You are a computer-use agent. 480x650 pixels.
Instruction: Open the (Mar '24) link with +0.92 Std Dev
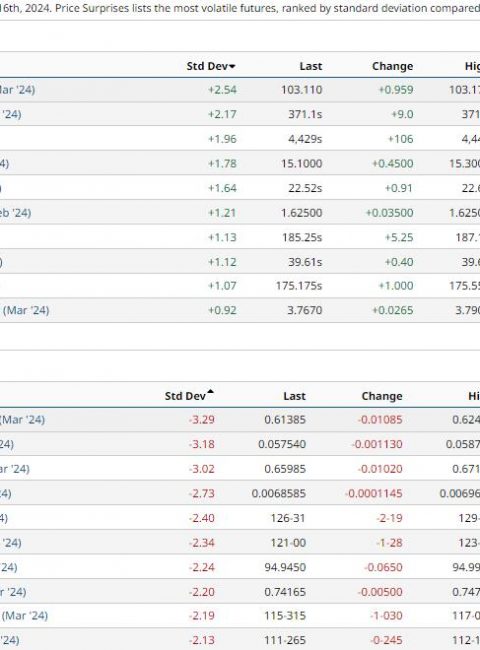click(x=25, y=310)
